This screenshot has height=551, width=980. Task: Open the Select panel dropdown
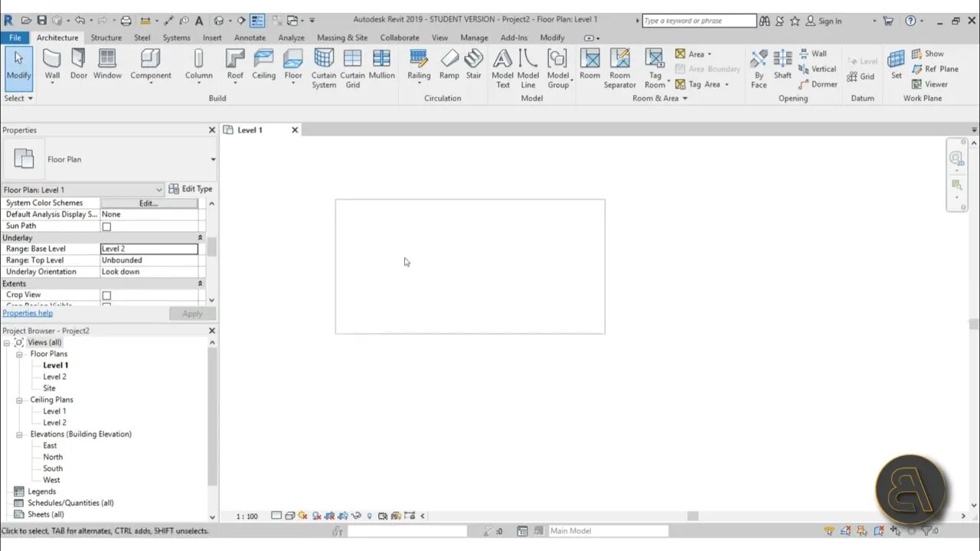pos(18,98)
